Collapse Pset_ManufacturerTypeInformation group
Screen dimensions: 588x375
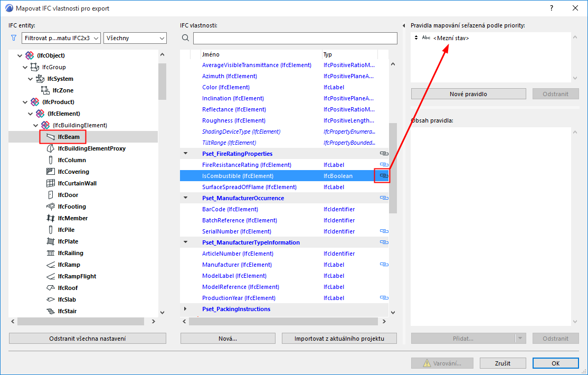tap(185, 242)
